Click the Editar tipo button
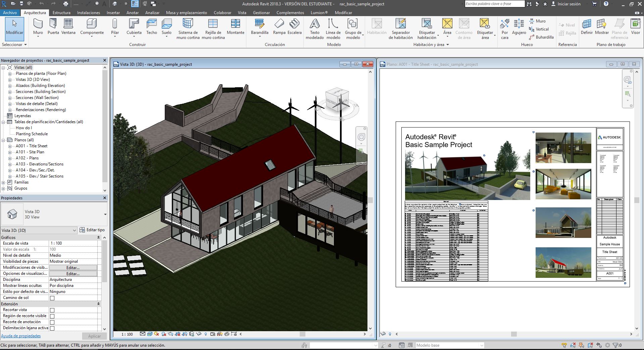 pos(92,230)
